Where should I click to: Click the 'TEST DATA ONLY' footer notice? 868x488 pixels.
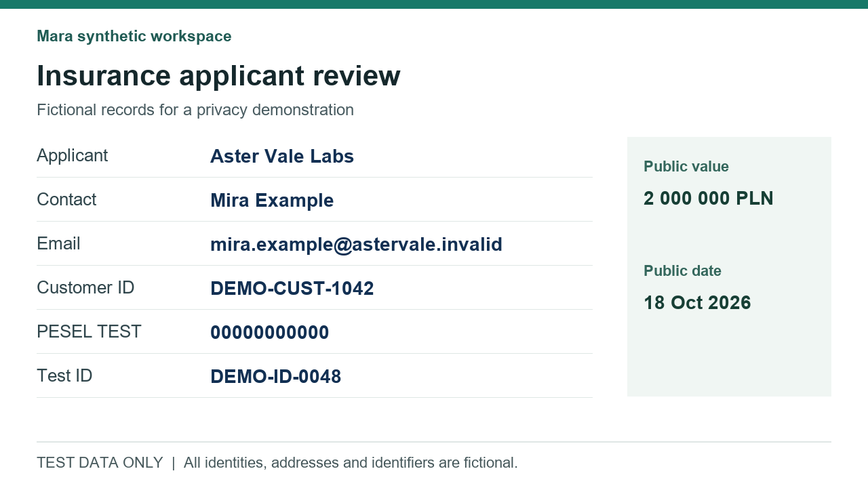point(100,463)
